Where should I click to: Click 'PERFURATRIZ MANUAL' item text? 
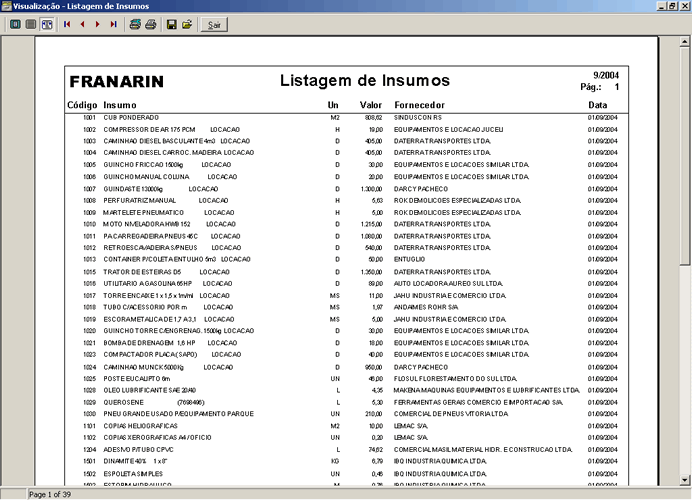tap(139, 201)
